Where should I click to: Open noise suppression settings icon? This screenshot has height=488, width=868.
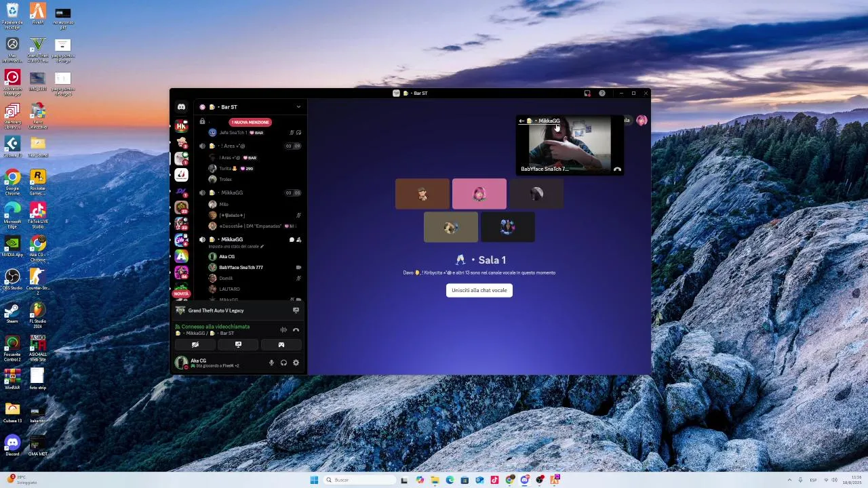(283, 330)
